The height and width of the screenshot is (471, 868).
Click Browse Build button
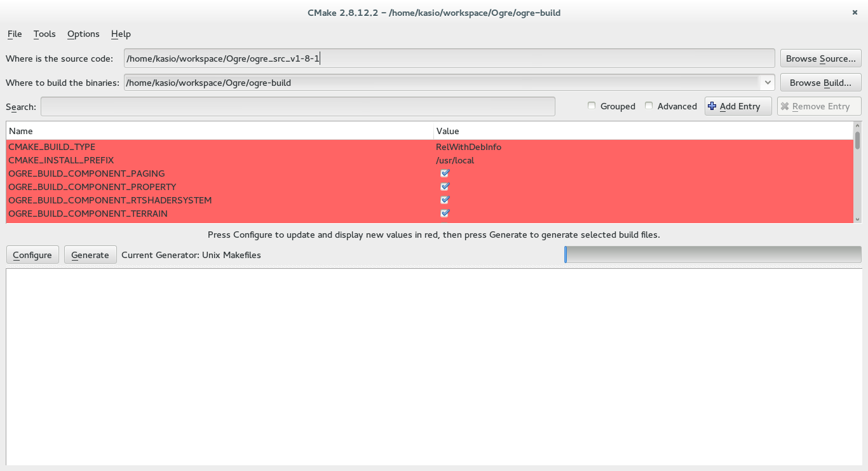coord(820,83)
